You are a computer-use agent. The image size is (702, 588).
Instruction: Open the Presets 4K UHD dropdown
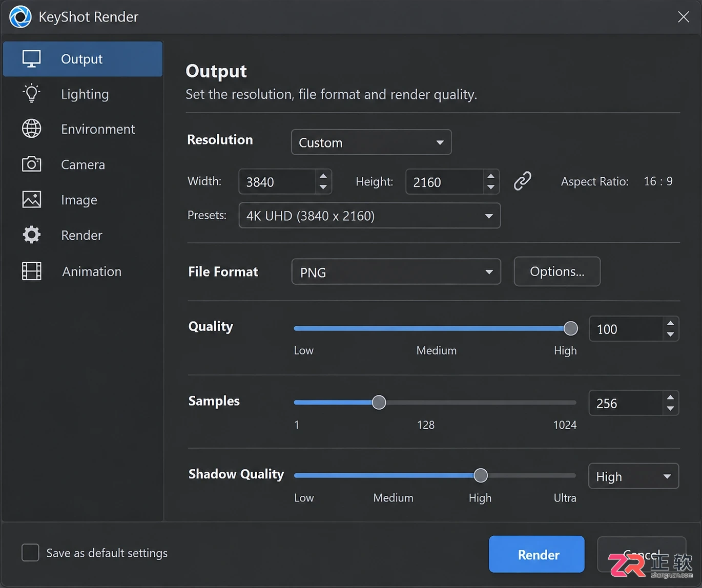click(x=369, y=216)
